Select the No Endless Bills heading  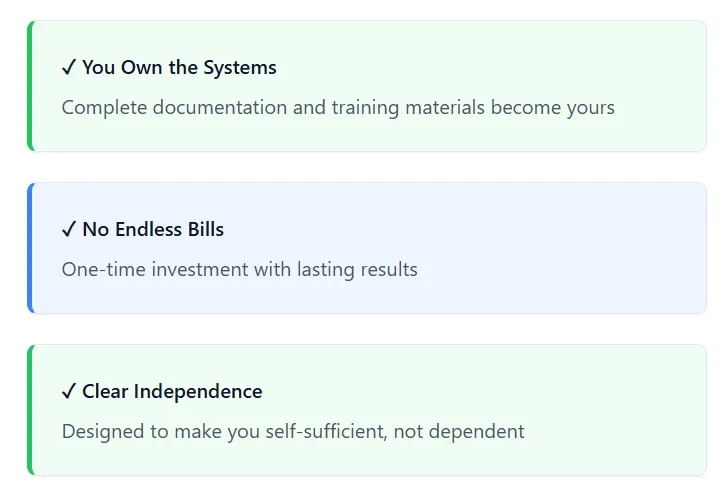coord(143,230)
